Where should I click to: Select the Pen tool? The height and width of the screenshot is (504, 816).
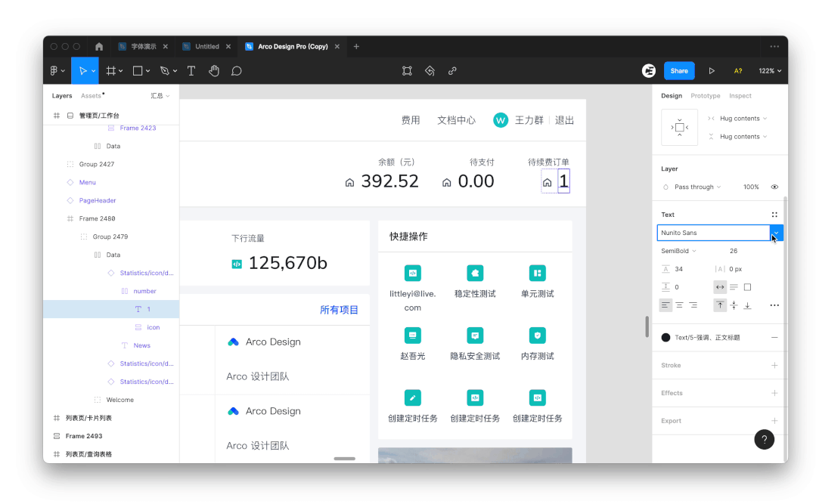[x=162, y=71]
